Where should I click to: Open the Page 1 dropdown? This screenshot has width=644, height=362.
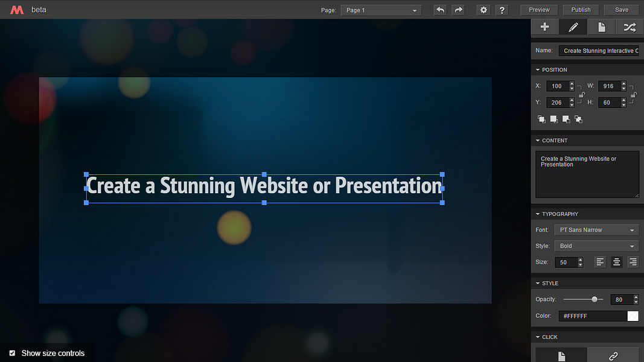click(381, 10)
